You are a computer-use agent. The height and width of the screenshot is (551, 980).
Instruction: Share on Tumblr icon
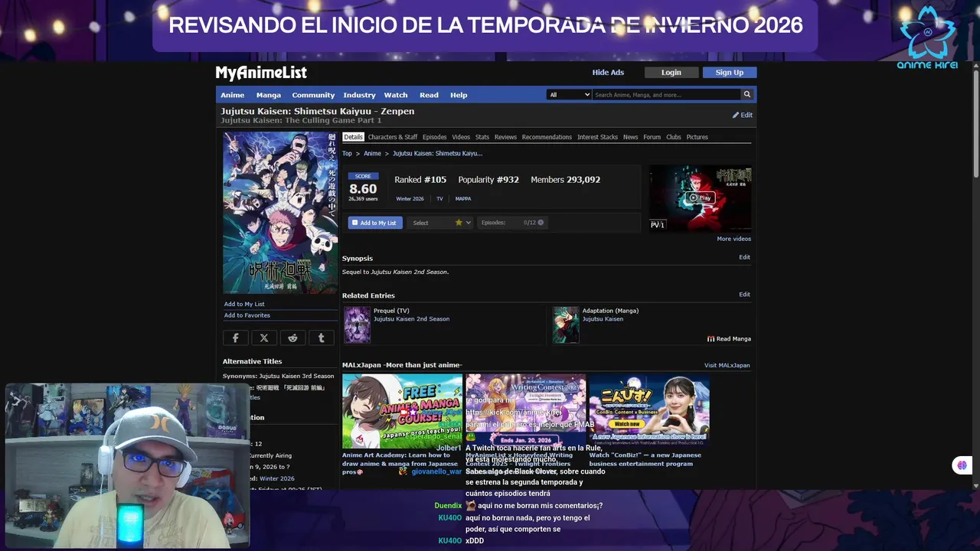point(321,337)
